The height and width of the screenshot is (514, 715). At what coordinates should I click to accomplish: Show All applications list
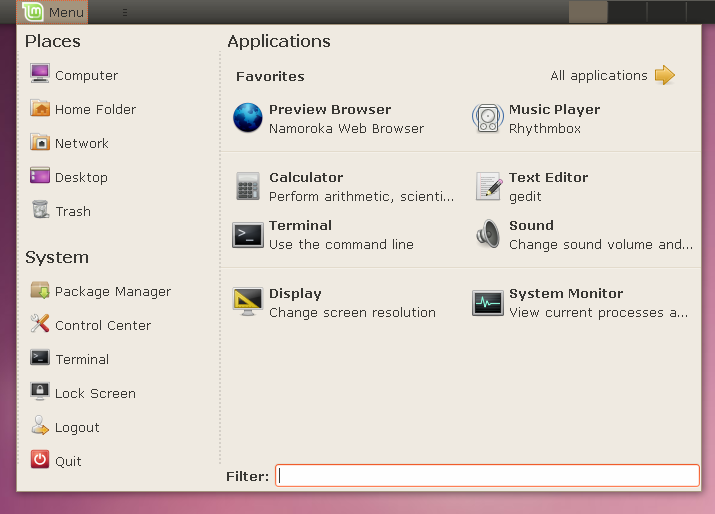(x=599, y=76)
